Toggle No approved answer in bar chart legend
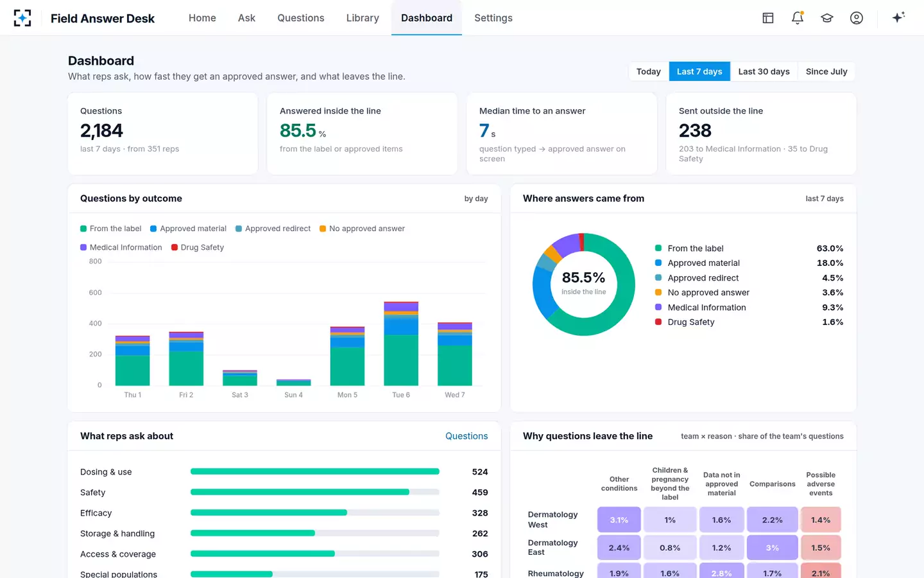 point(363,229)
